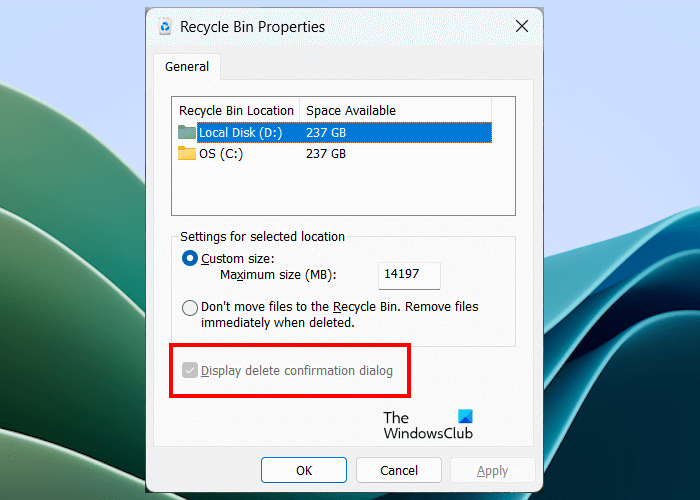The image size is (700, 500).
Task: Click the Recycle Bin icon in title bar
Action: tap(165, 28)
